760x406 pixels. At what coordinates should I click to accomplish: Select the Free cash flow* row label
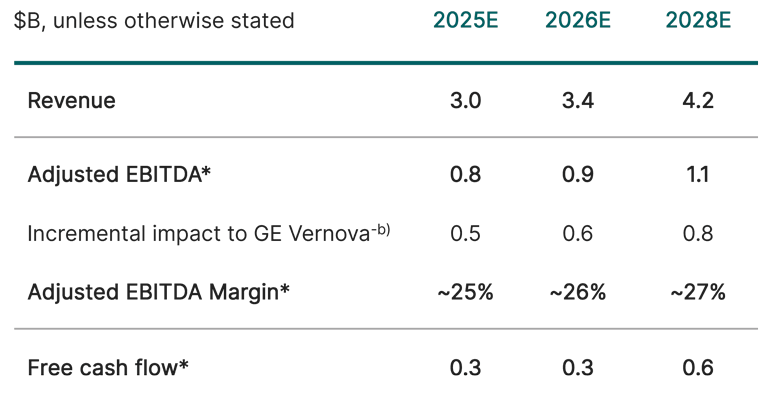coord(108,367)
